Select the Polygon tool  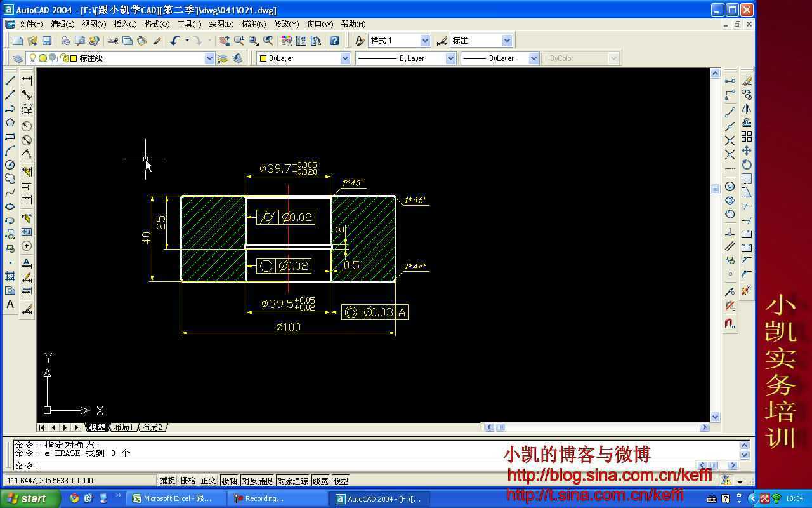coord(10,123)
